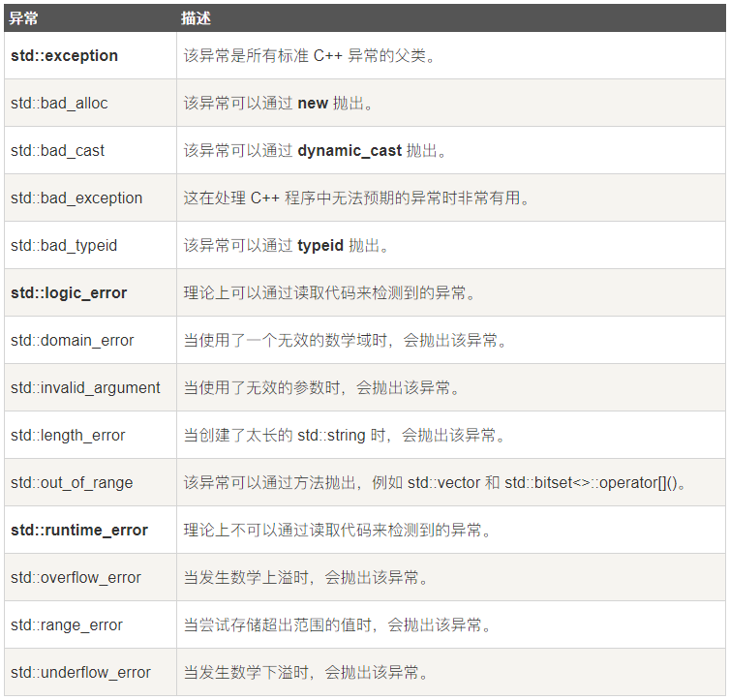Click the std::bad_alloc entry
The image size is (730, 700).
click(x=59, y=103)
